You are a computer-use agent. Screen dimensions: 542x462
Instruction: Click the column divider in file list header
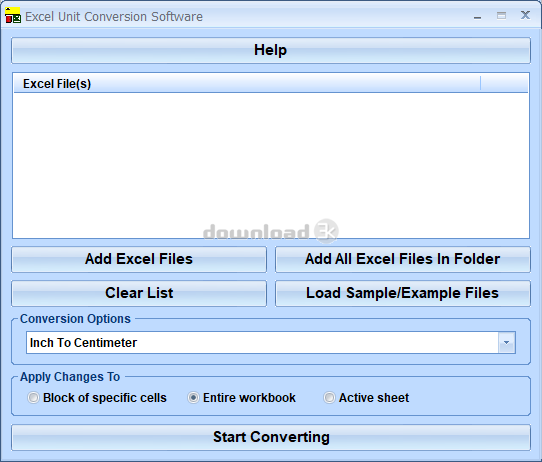(480, 84)
